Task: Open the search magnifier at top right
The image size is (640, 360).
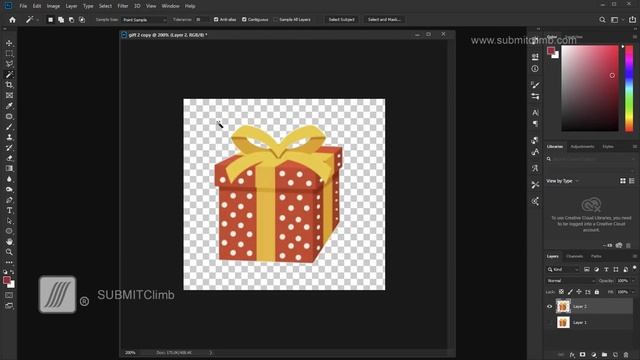Action: coord(602,20)
